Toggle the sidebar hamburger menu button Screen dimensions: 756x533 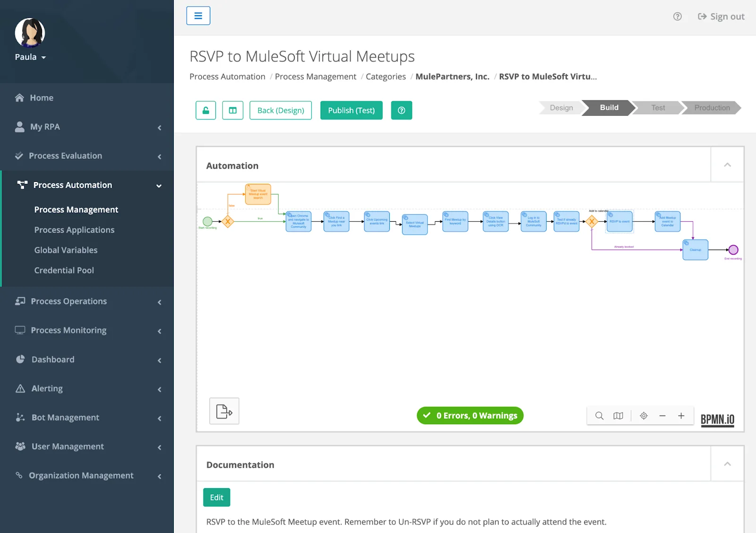[x=198, y=16]
